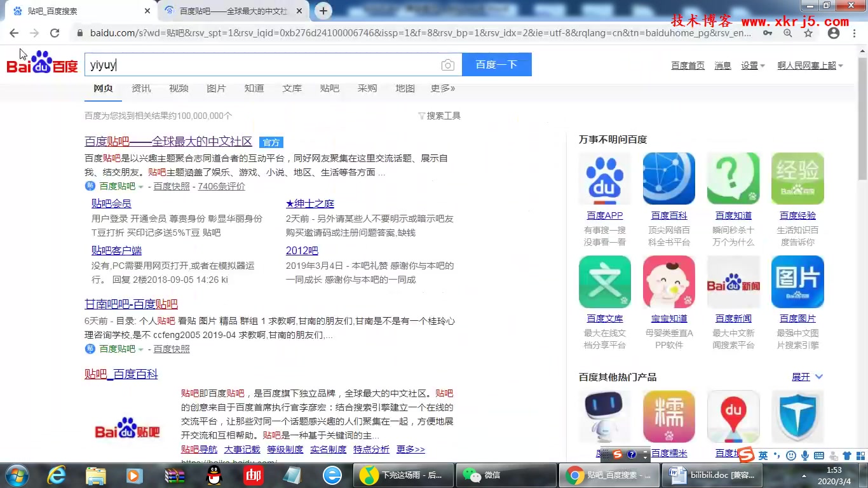Open the 百度新闻 icon
This screenshot has height=488, width=868.
coord(733,281)
